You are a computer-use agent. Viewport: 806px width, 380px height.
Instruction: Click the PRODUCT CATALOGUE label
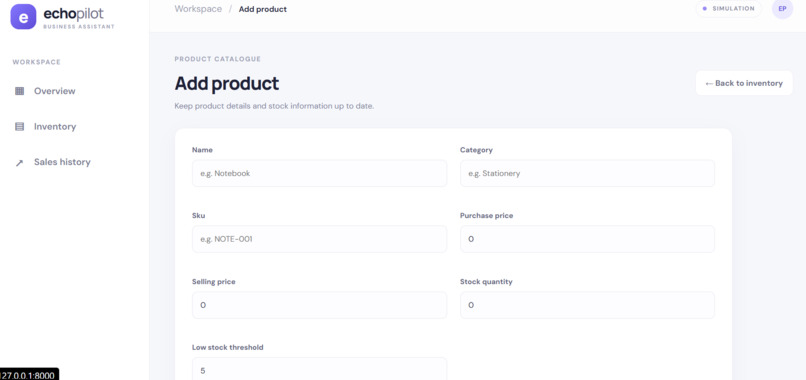click(217, 59)
